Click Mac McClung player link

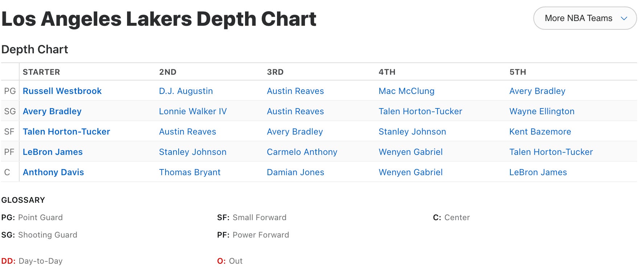pyautogui.click(x=406, y=91)
